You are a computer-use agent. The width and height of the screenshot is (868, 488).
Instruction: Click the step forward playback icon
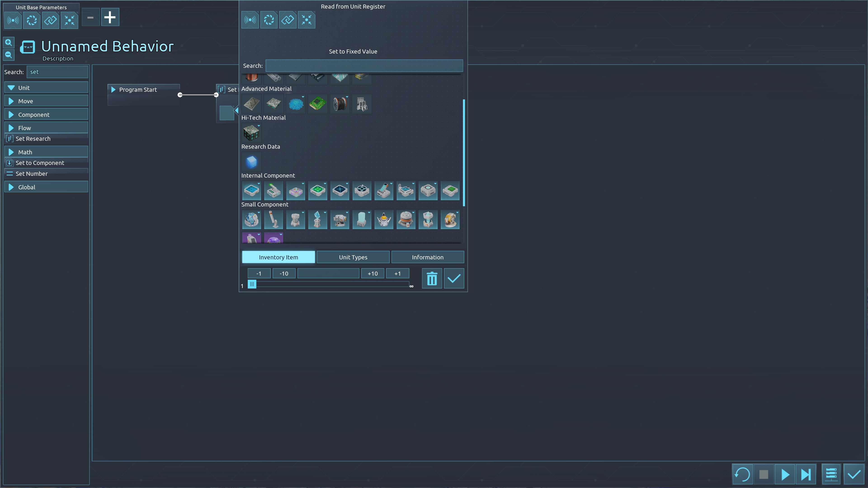click(x=806, y=474)
